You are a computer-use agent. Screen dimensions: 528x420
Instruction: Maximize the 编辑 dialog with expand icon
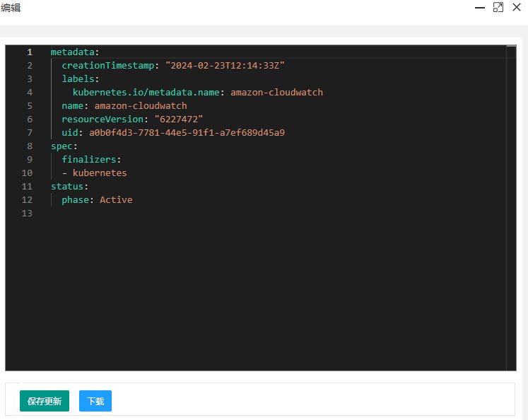point(498,7)
